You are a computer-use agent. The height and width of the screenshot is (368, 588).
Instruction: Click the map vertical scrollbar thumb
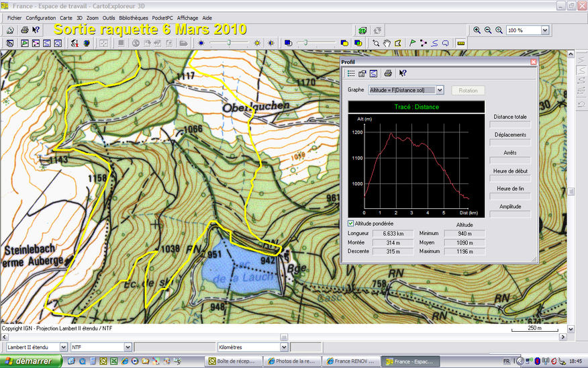(x=571, y=191)
